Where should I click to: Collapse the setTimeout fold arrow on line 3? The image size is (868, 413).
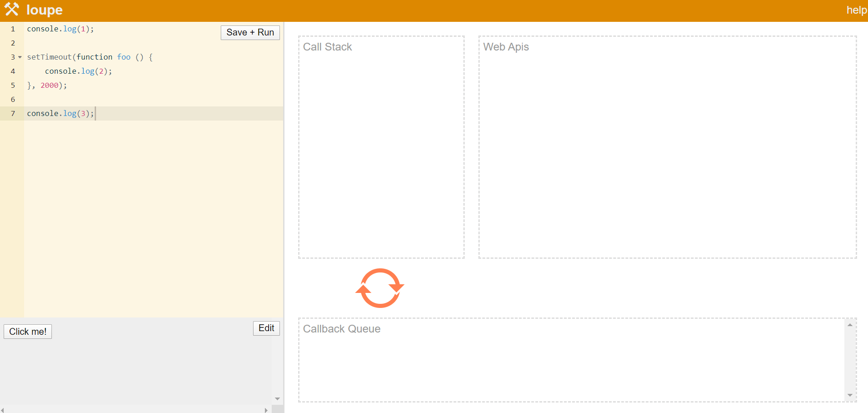20,57
